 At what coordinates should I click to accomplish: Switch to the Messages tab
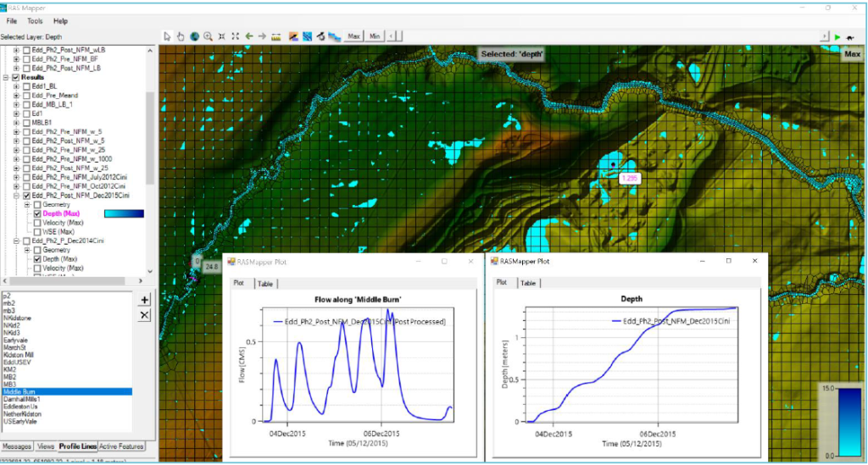pyautogui.click(x=17, y=446)
